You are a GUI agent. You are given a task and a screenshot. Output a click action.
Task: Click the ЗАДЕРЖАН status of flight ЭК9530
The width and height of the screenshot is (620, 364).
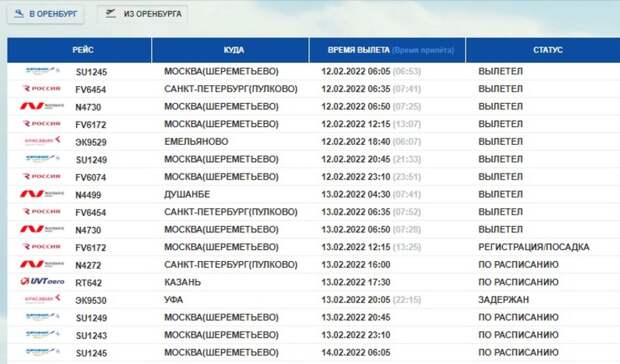pyautogui.click(x=503, y=300)
